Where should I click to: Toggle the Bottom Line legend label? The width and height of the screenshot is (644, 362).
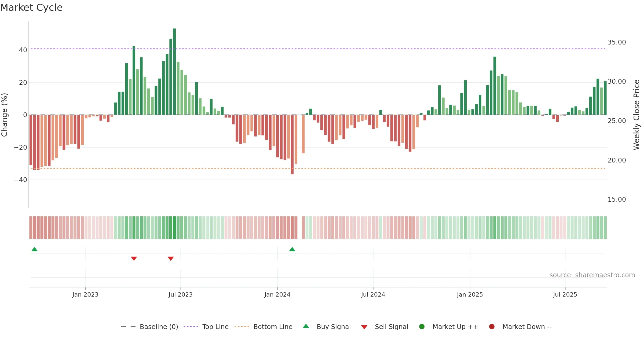[x=273, y=327]
